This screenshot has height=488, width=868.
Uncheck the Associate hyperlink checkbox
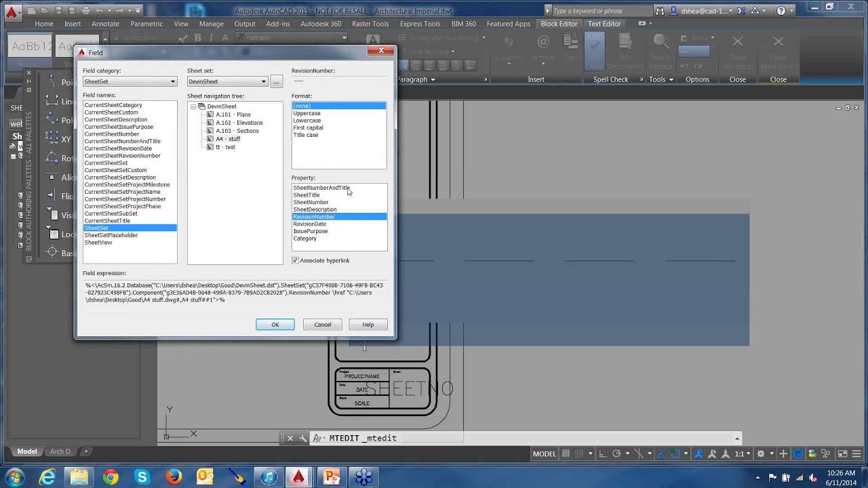(x=295, y=260)
